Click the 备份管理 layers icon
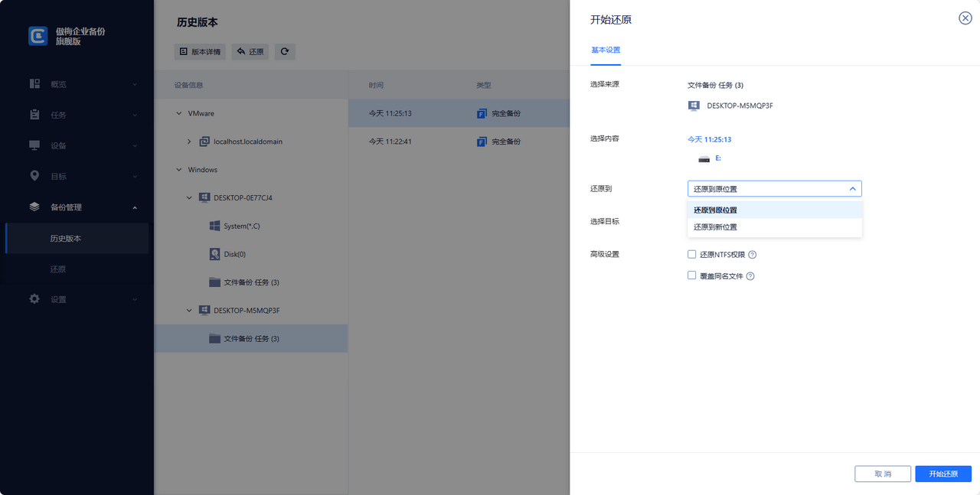Image resolution: width=980 pixels, height=495 pixels. tap(34, 207)
